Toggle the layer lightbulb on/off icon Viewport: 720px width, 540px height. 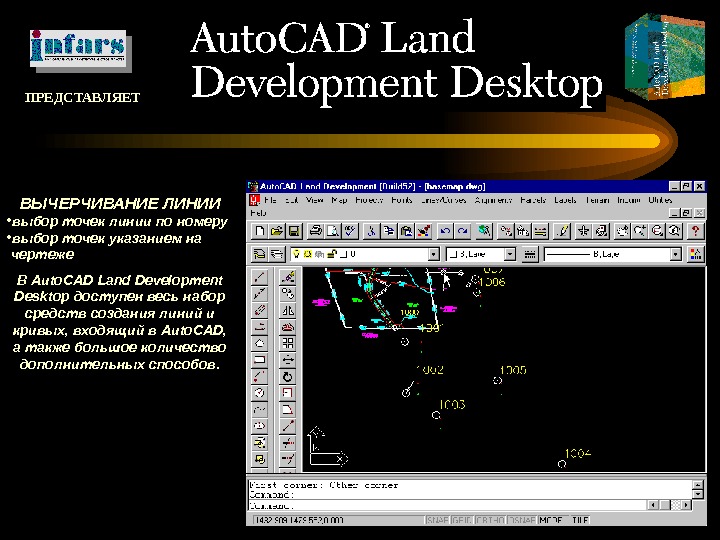pyautogui.click(x=297, y=254)
